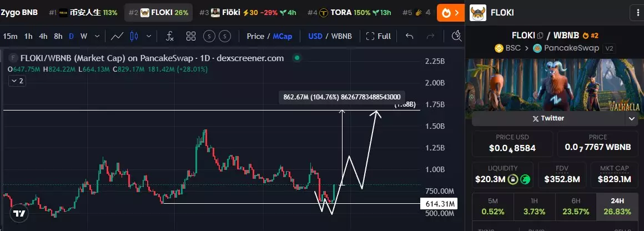Toggle chart to MCap view
Image resolution: width=644 pixels, height=231 pixels.
pos(281,37)
